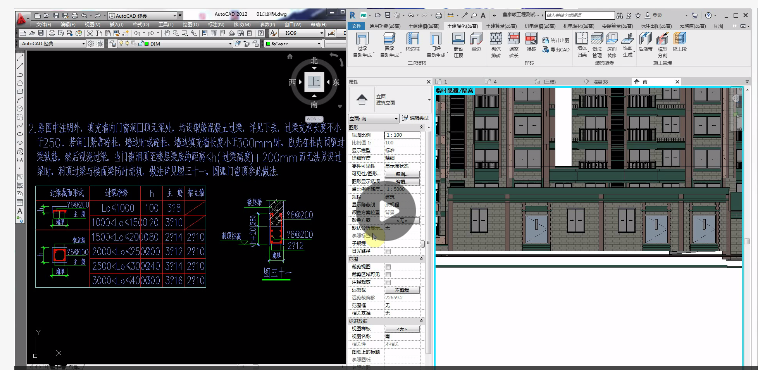Toggle the first checkbox under the Extents section
Screen dimensions: 758x370
point(387,266)
